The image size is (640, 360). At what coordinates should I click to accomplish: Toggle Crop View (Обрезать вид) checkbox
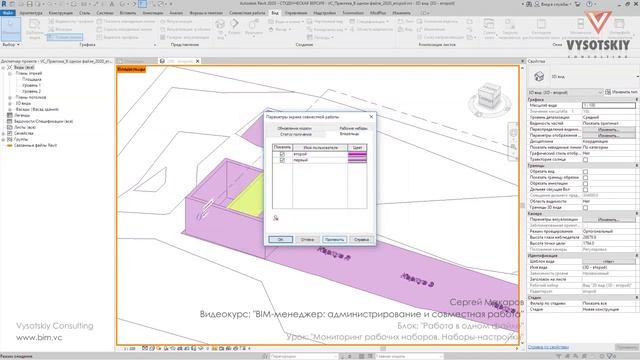click(x=585, y=171)
